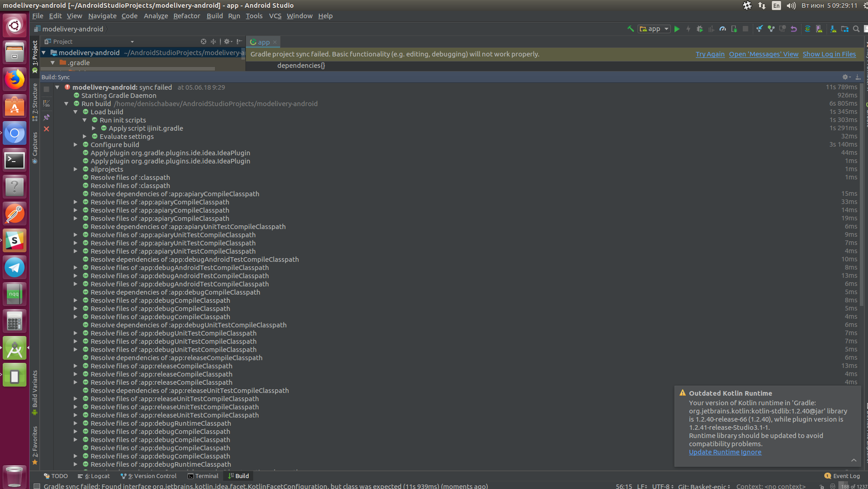Click the Apply Changes lightning icon
This screenshot has width=868, height=489.
point(688,29)
